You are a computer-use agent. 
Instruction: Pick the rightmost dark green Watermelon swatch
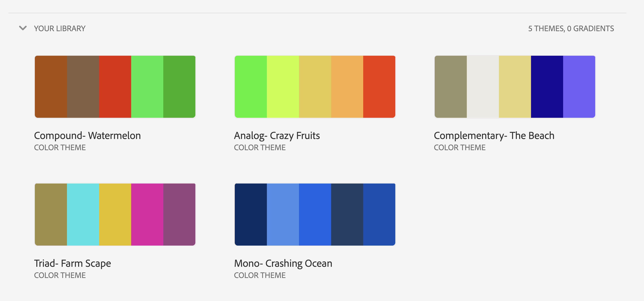point(179,87)
